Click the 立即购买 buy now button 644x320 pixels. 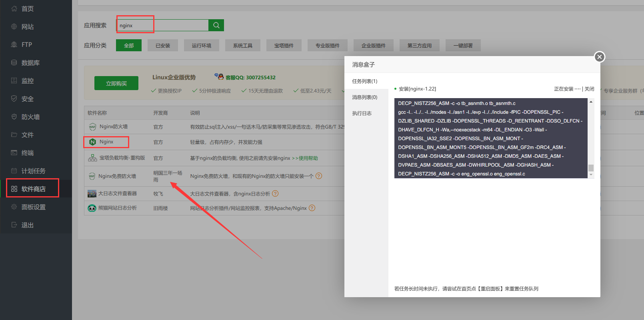[x=116, y=83]
